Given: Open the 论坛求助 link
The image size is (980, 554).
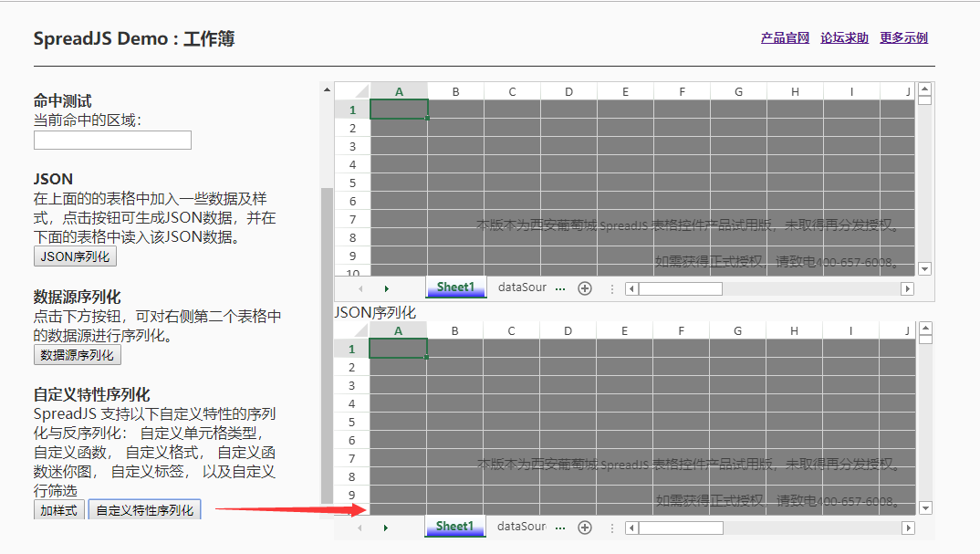Looking at the screenshot, I should 844,38.
